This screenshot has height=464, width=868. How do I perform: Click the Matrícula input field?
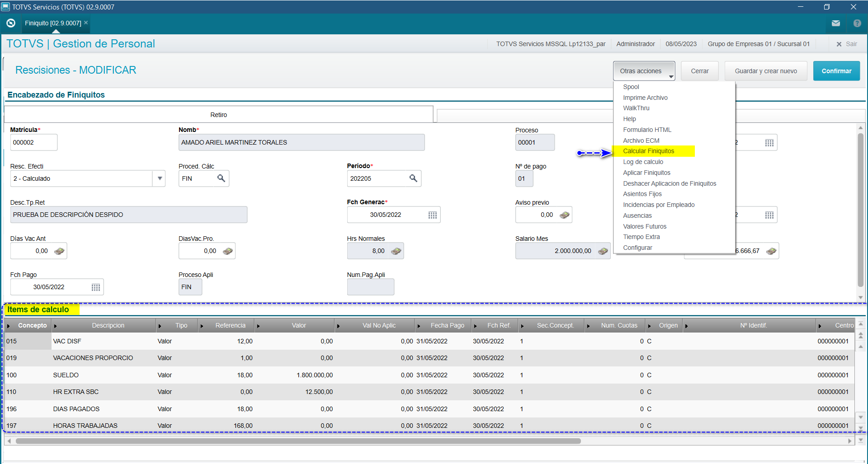33,142
